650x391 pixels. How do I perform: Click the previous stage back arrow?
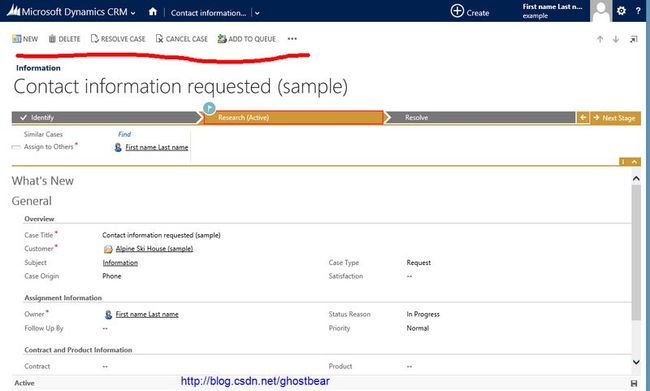(583, 118)
